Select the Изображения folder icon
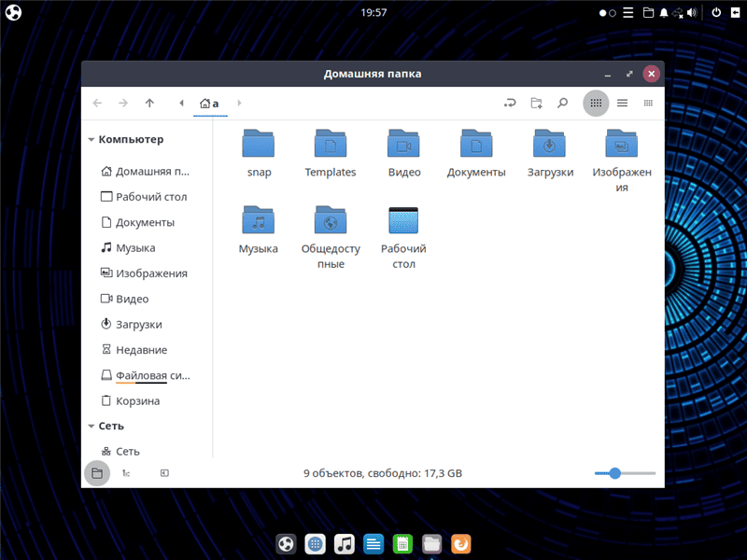Screen dimensions: 747x560 622,144
